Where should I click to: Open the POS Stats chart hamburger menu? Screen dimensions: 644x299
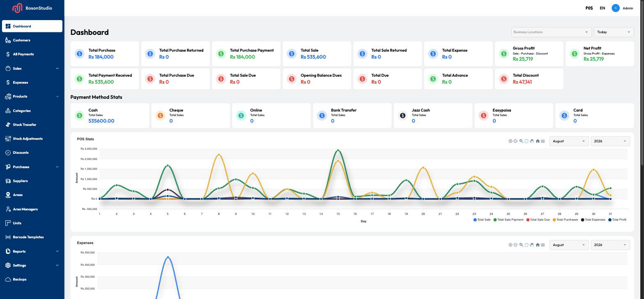point(543,141)
